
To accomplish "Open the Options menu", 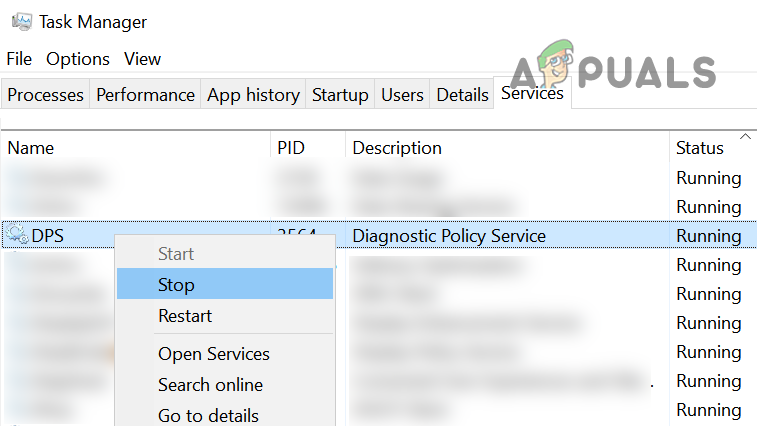I will tap(78, 59).
